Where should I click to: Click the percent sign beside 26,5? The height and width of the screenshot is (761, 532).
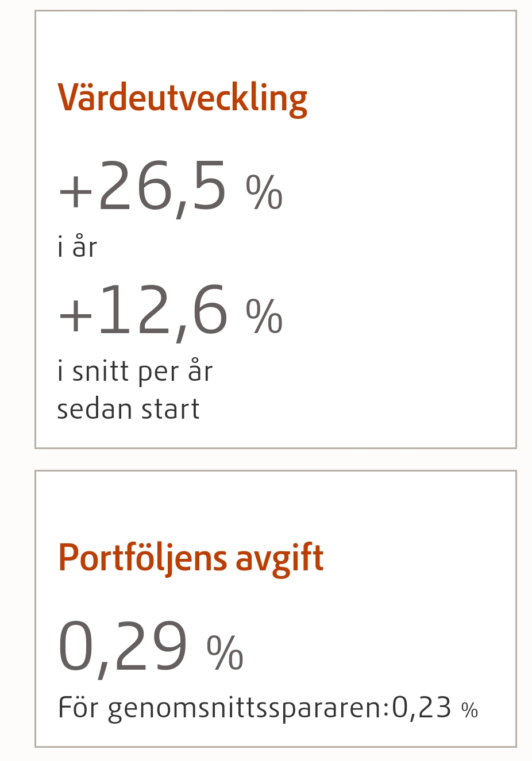click(264, 192)
